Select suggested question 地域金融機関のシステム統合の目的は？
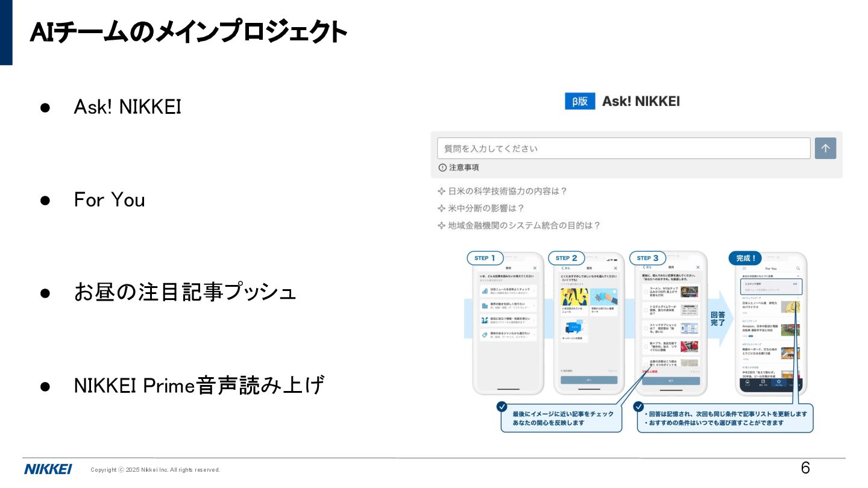Viewport: 868px width, 488px height. point(524,225)
